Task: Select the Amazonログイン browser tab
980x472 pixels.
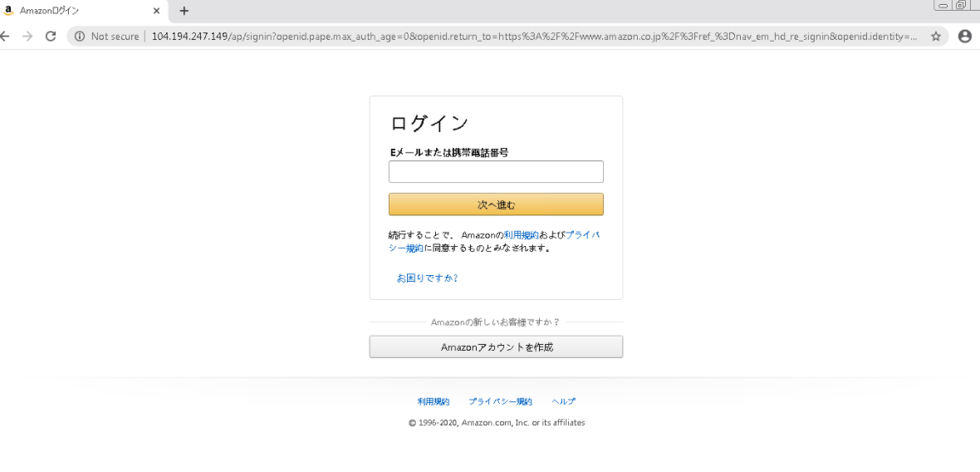Action: pos(84,11)
